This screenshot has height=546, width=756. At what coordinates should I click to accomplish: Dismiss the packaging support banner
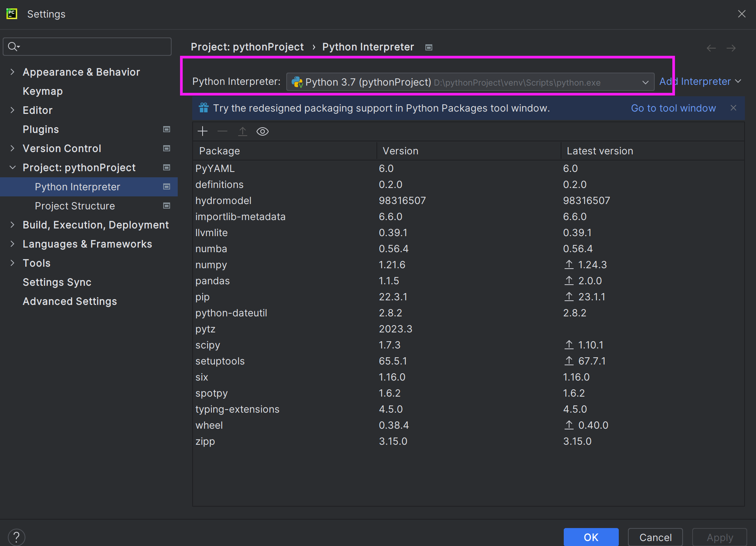tap(733, 108)
